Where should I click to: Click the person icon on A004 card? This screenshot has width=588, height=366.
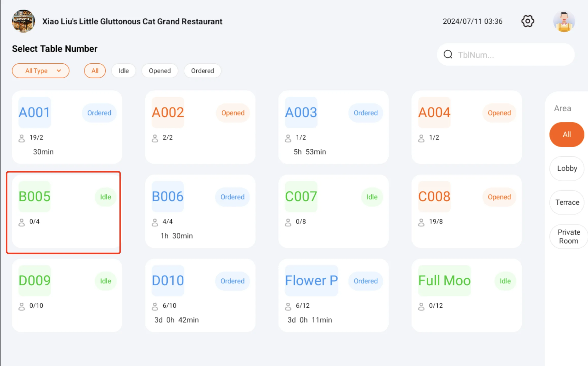coord(421,138)
